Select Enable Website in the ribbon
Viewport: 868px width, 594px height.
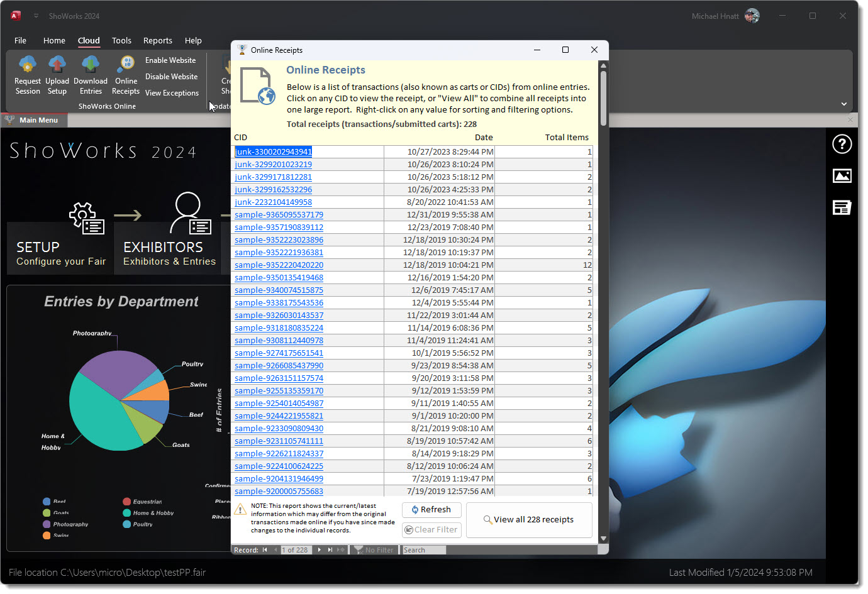(x=170, y=60)
